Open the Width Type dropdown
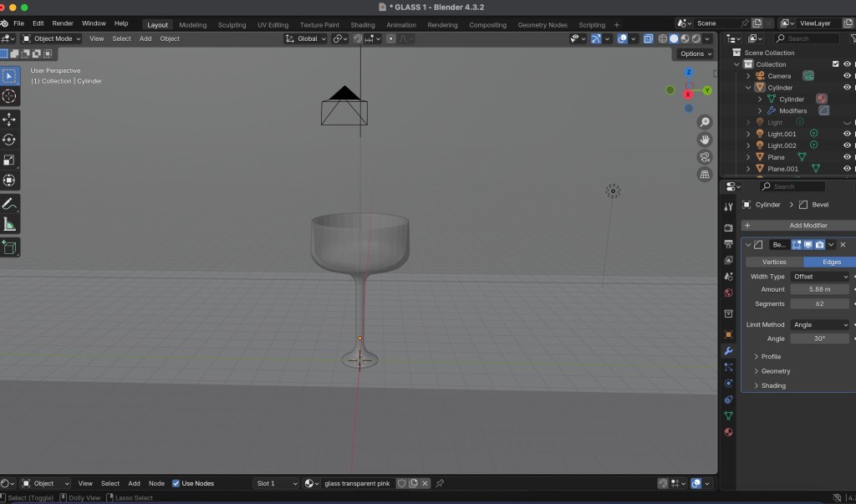The height and width of the screenshot is (504, 856). [820, 276]
